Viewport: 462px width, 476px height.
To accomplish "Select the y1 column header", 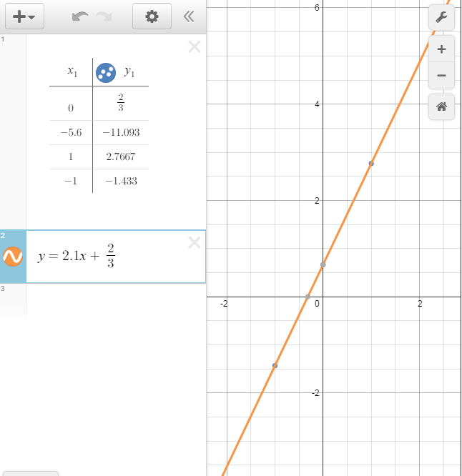I will coord(129,71).
